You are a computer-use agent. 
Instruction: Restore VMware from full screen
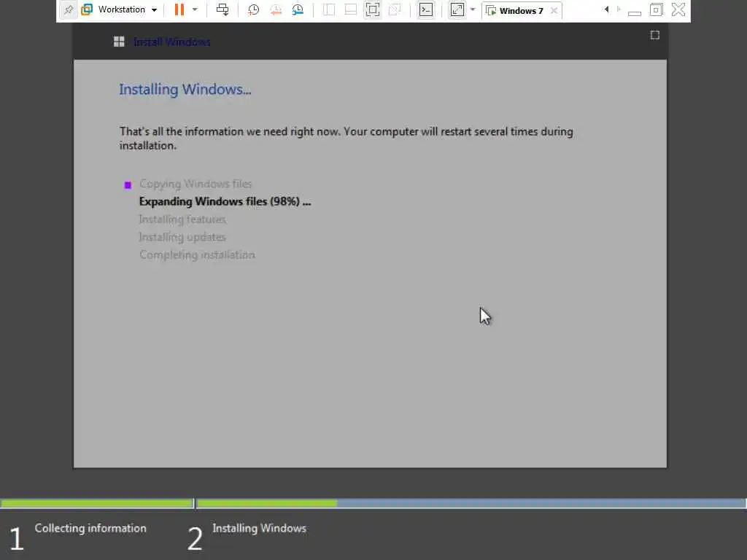(x=656, y=9)
